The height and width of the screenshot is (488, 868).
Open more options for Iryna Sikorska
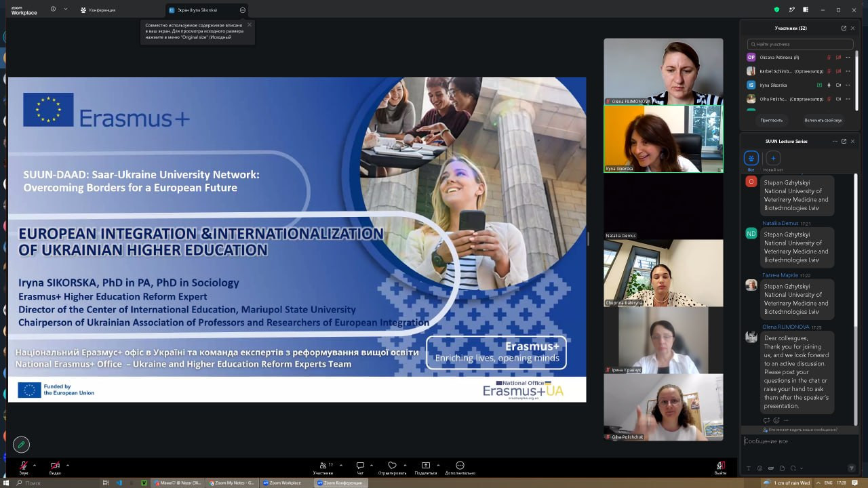[x=848, y=85]
